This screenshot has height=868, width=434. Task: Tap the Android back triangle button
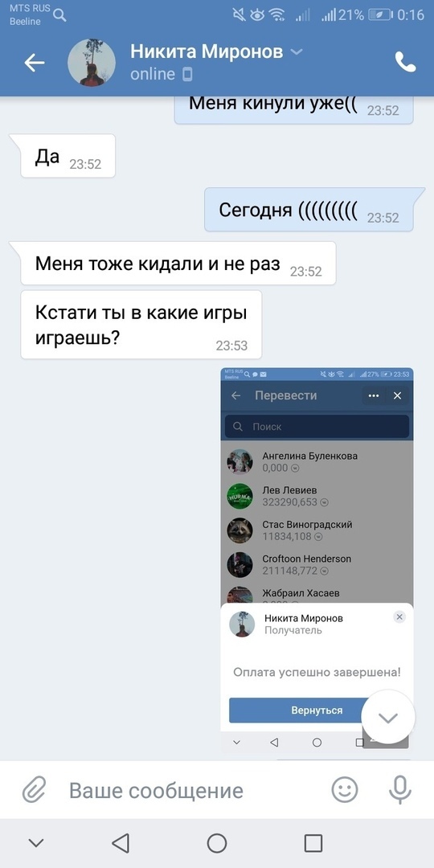click(x=120, y=843)
